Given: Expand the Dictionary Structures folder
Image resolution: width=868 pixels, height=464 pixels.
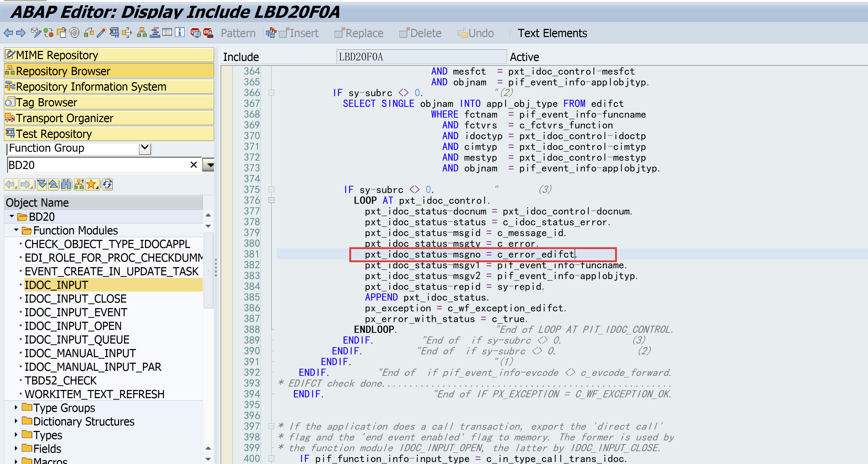Looking at the screenshot, I should click(x=16, y=421).
